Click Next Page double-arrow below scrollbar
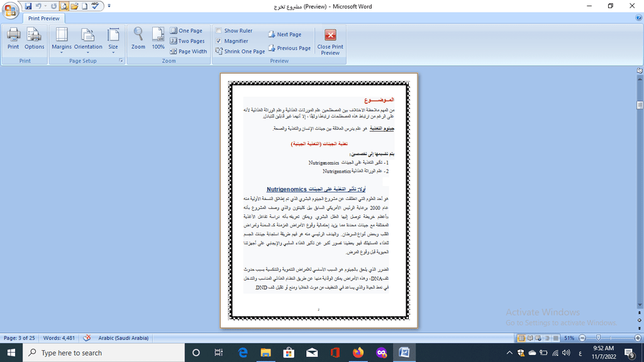The image size is (644, 362). point(640,328)
